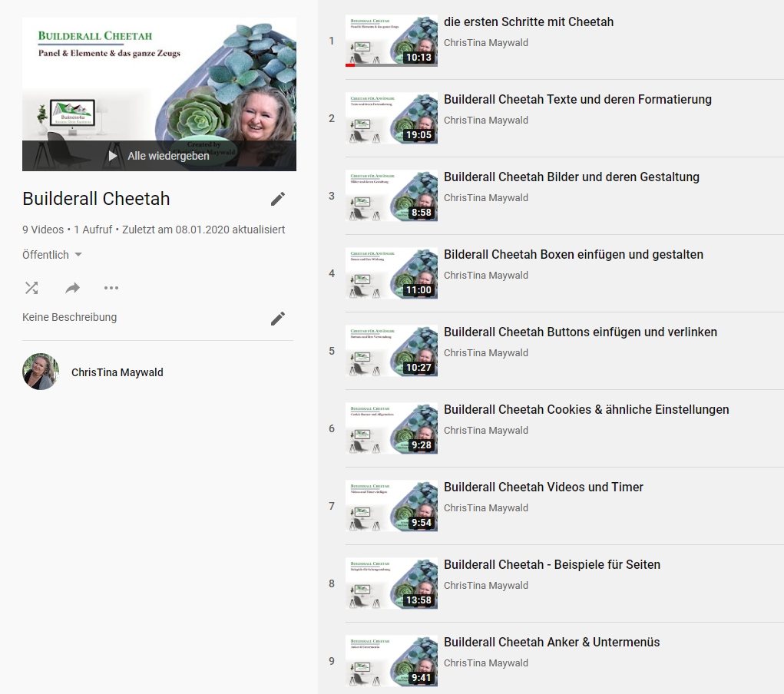The width and height of the screenshot is (784, 694).
Task: Open 'Builderall Cheetah Cookies & ähnliche Einstellungen'
Action: [586, 410]
